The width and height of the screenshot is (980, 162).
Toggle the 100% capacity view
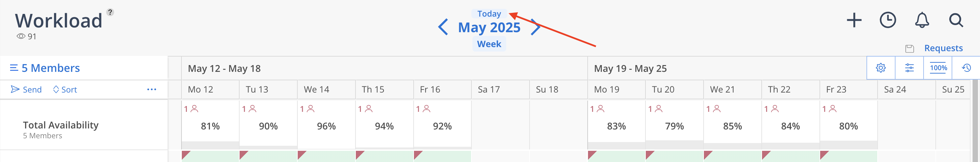click(938, 68)
